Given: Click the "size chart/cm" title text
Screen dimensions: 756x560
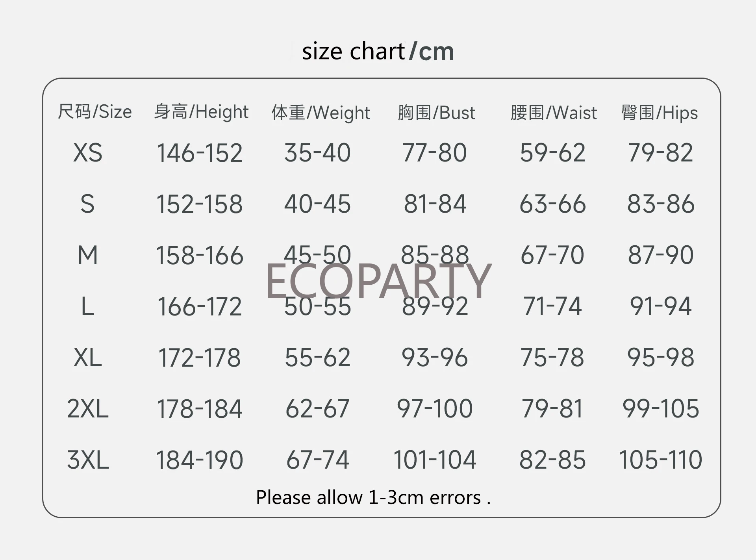Looking at the screenshot, I should (x=378, y=52).
